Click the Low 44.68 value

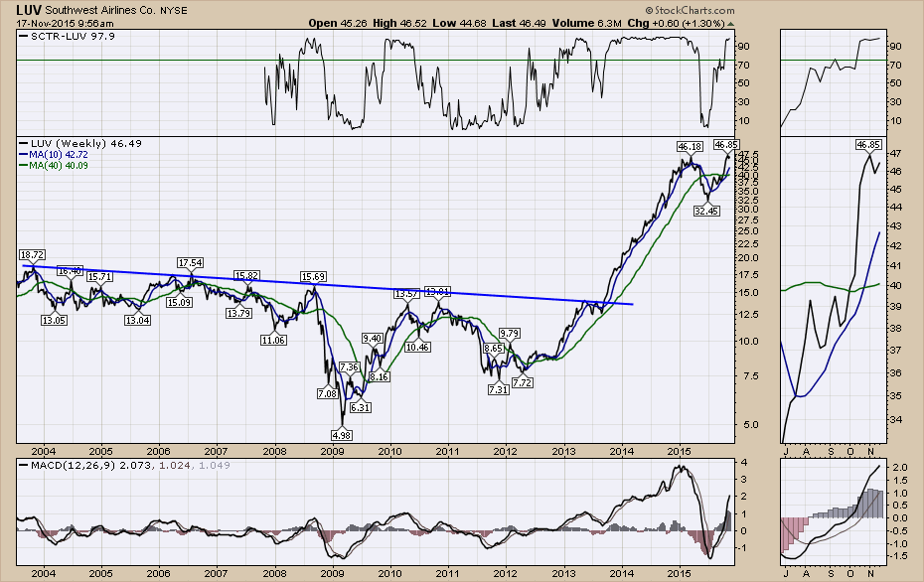click(x=459, y=23)
